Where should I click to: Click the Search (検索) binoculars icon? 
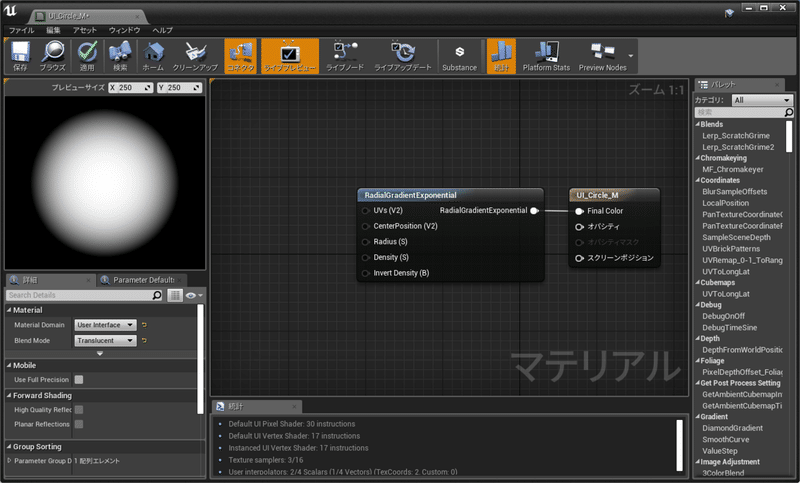pyautogui.click(x=120, y=56)
